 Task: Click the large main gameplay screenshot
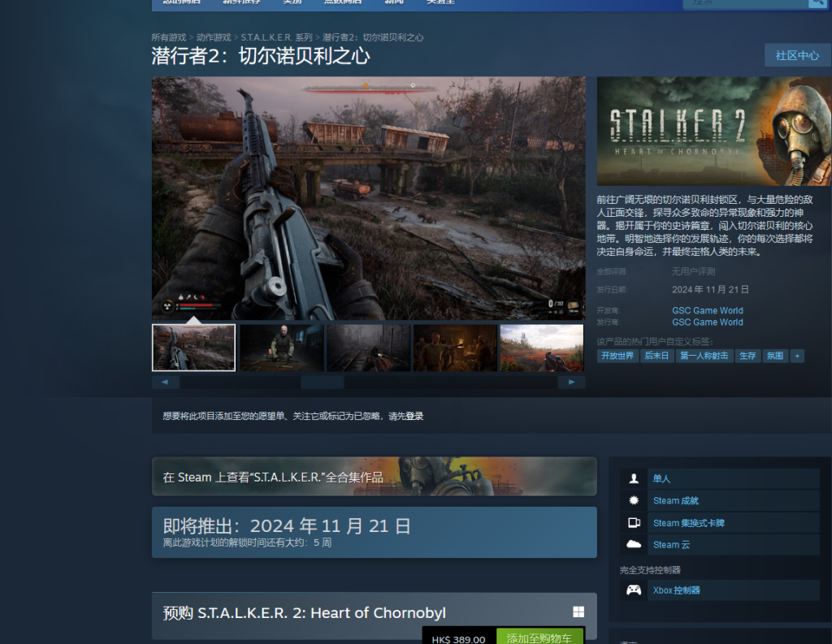369,198
